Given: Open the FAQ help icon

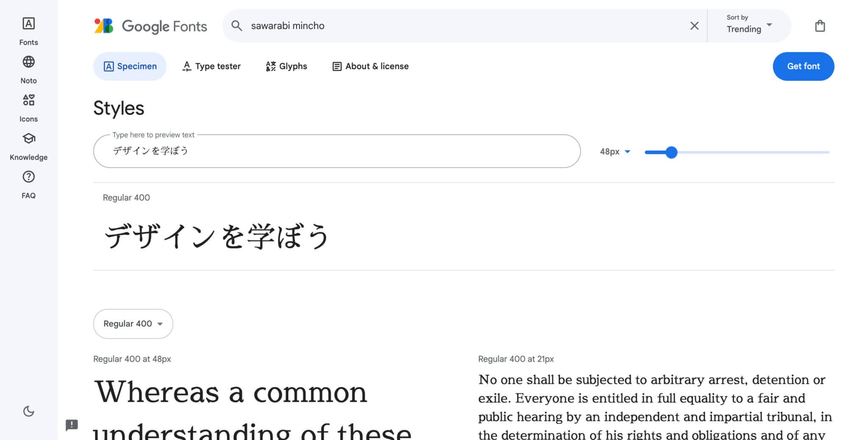Looking at the screenshot, I should pos(28,177).
